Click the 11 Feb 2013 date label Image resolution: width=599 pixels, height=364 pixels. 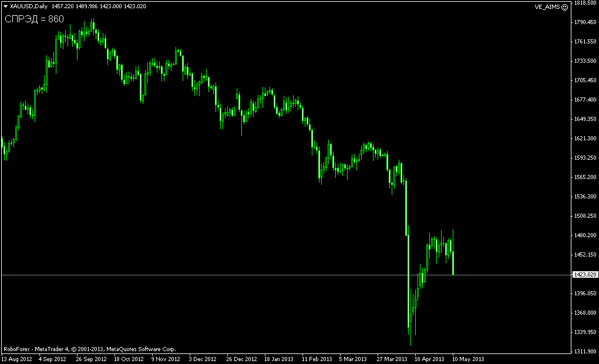(x=317, y=359)
